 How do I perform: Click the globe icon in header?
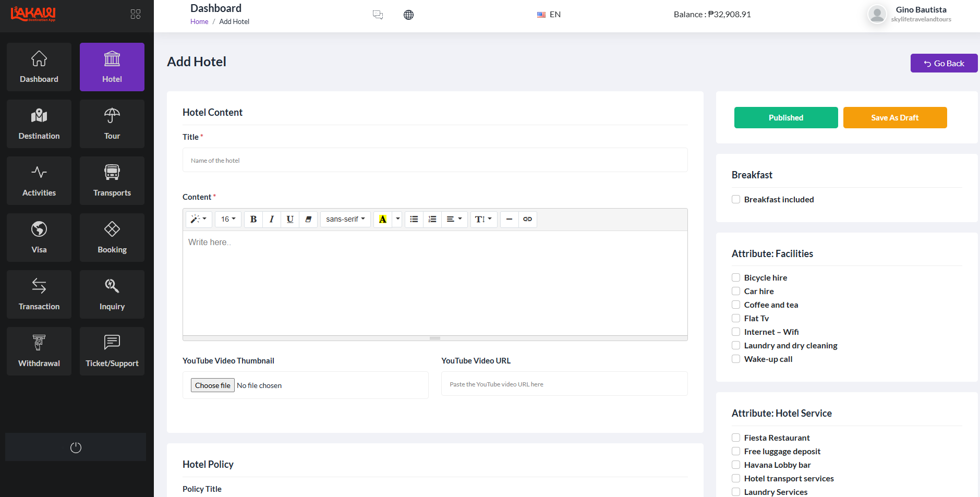point(408,15)
